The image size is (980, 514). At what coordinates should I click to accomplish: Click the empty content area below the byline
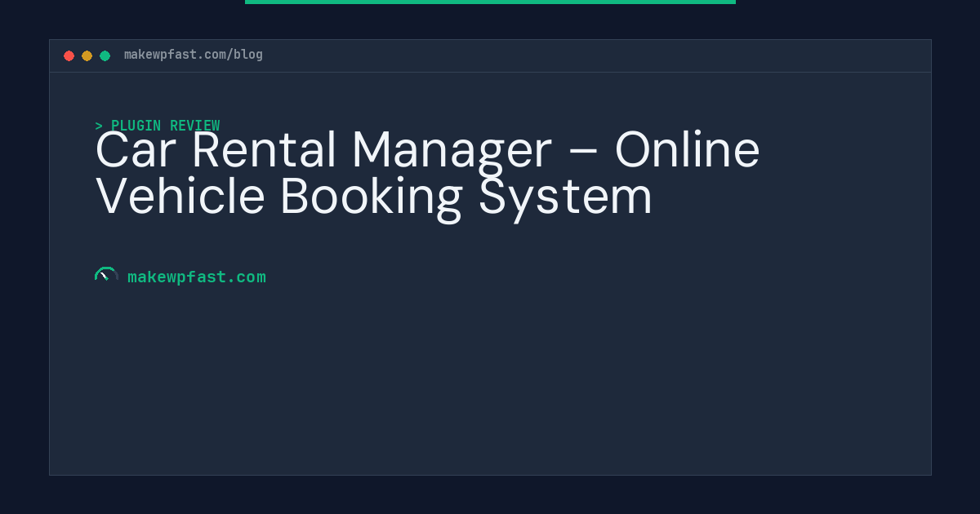(490, 383)
